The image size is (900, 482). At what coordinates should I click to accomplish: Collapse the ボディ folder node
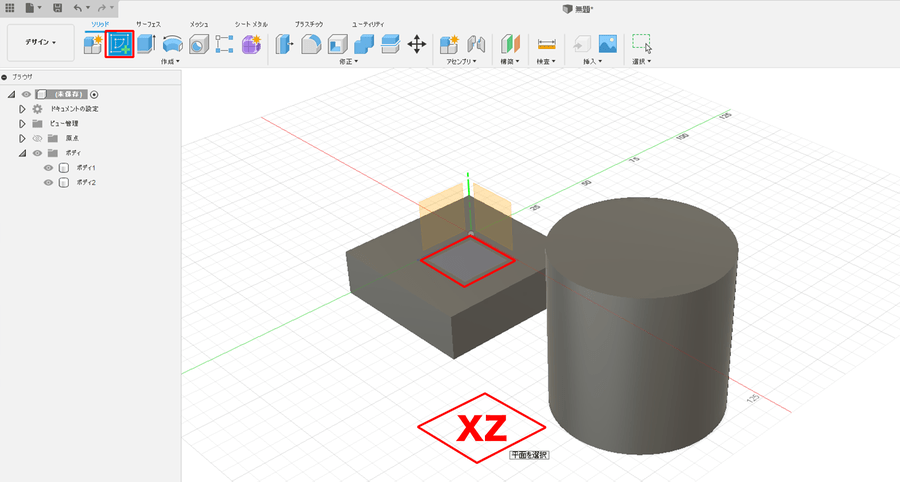(22, 153)
